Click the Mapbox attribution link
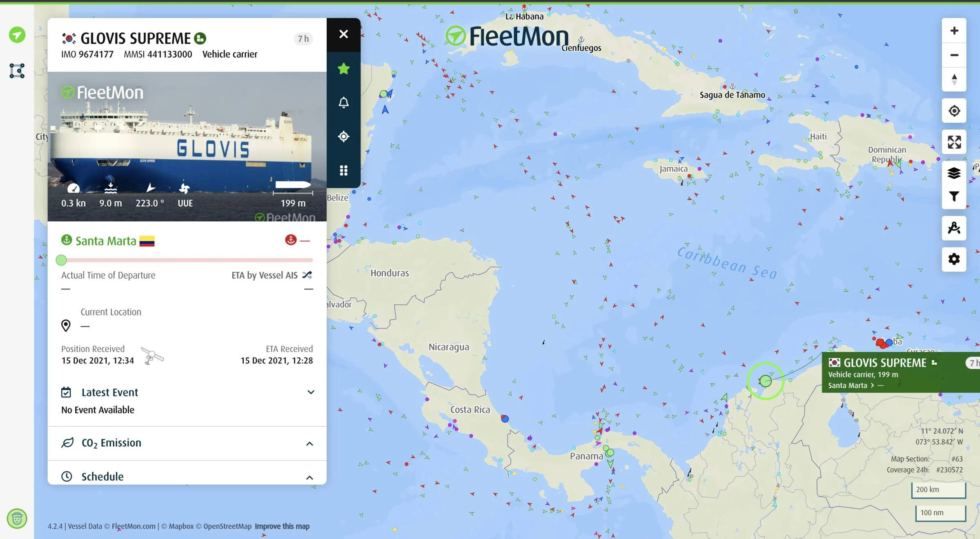This screenshot has height=539, width=980. pyautogui.click(x=178, y=526)
